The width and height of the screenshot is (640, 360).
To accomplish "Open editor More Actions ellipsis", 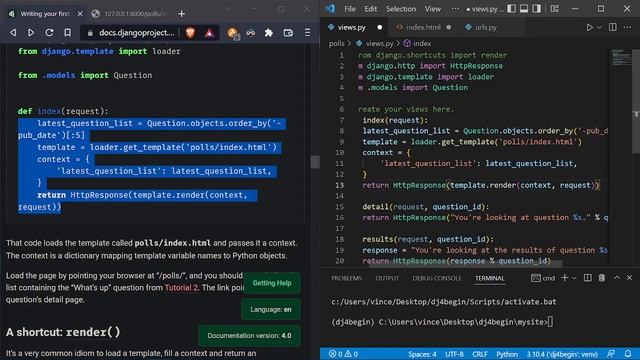I will (627, 27).
